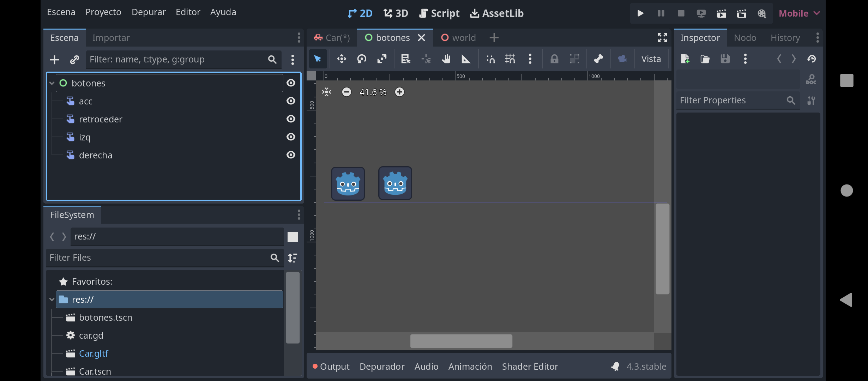Open snapping options three-dot menu
Screen dimensions: 868x381
(x=530, y=59)
